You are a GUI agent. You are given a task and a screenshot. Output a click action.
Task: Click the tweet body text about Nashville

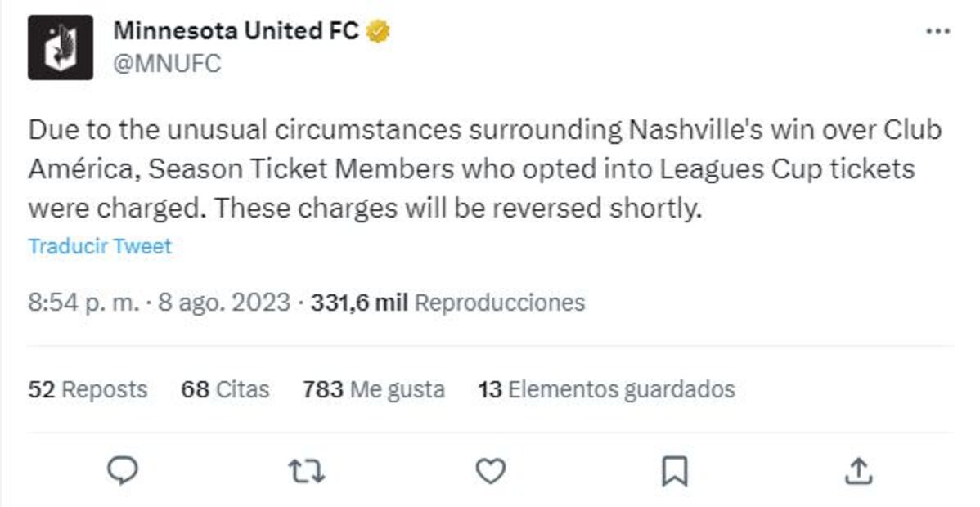(484, 169)
